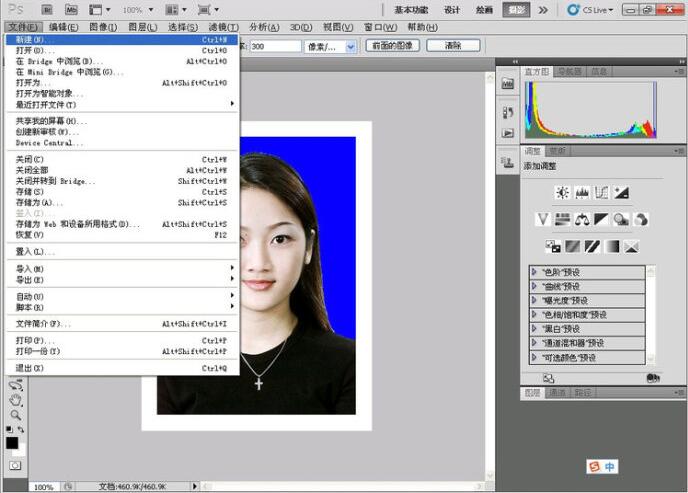The height and width of the screenshot is (493, 688).
Task: Click the 清除 button in options bar
Action: [x=452, y=46]
